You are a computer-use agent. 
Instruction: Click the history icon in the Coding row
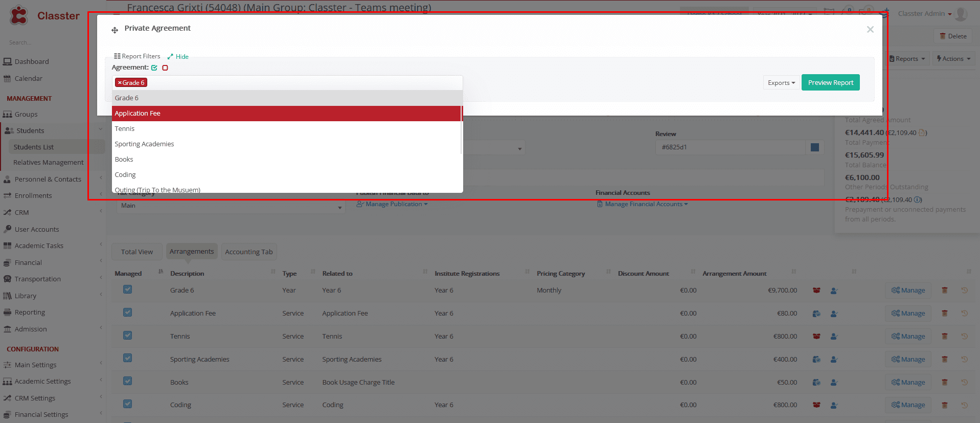coord(965,405)
